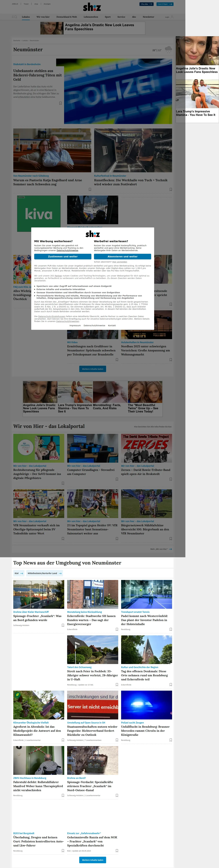This screenshot has width=219, height=868.
Task: Select the 'Mittelholstein/Nortorfer Land' region chip
Action: pos(44,573)
